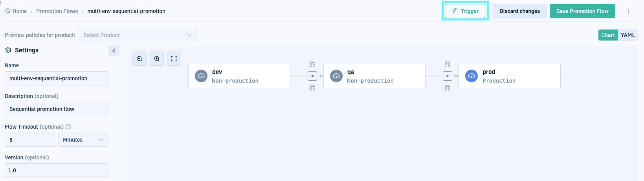Open the Minutes timeout unit dropdown

[x=83, y=140]
